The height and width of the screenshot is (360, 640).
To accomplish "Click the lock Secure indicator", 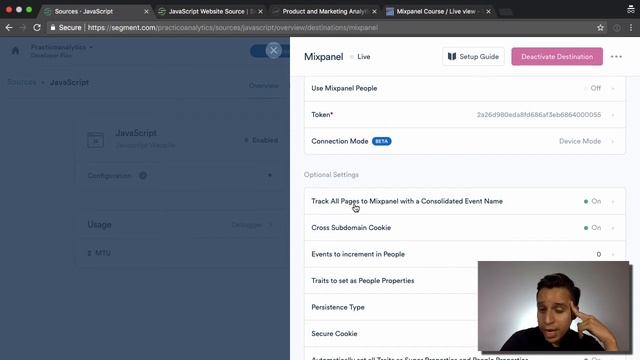I will click(66, 28).
